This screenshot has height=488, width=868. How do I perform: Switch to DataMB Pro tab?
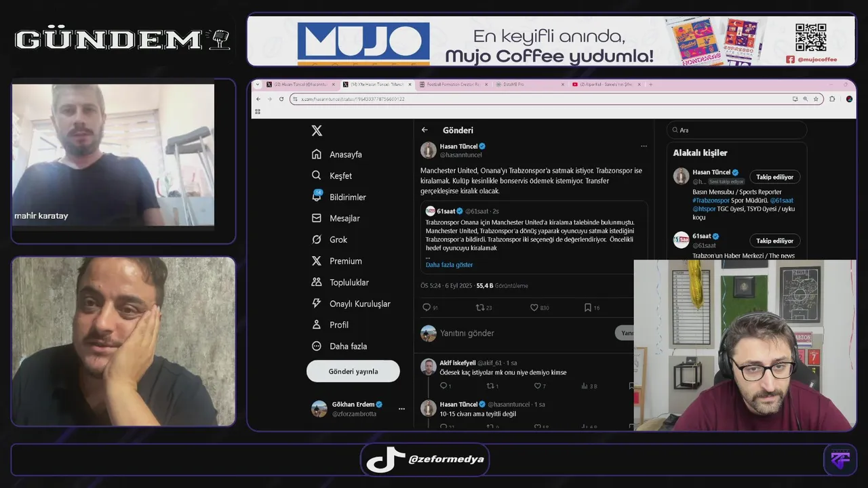[x=530, y=85]
